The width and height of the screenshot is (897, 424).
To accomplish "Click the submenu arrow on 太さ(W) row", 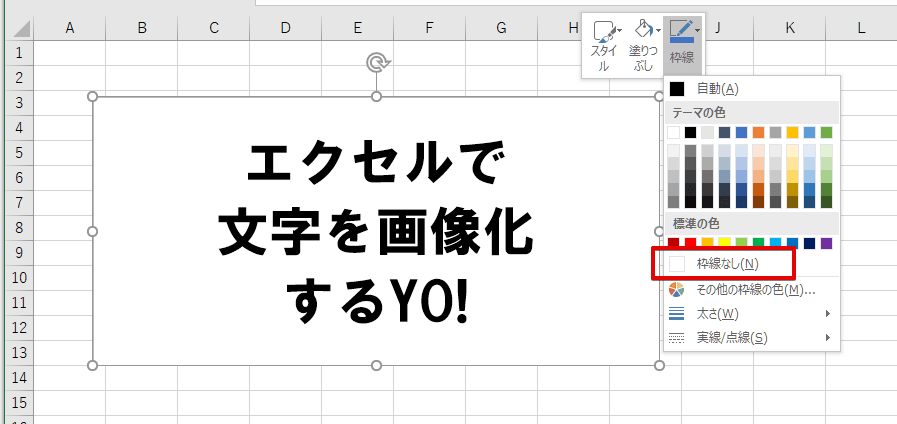I will (x=828, y=314).
